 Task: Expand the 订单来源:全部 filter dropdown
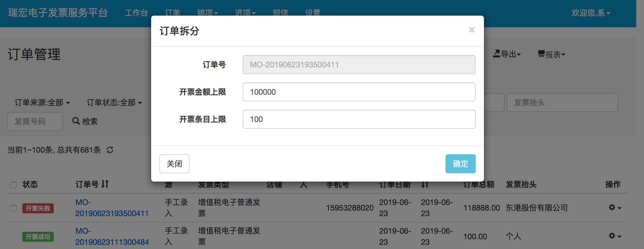pyautogui.click(x=42, y=103)
